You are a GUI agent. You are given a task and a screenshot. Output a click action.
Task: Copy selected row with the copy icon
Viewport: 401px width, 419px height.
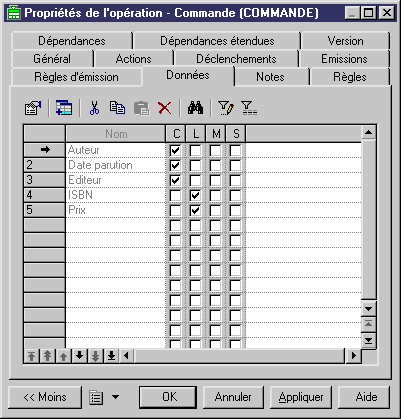[117, 108]
